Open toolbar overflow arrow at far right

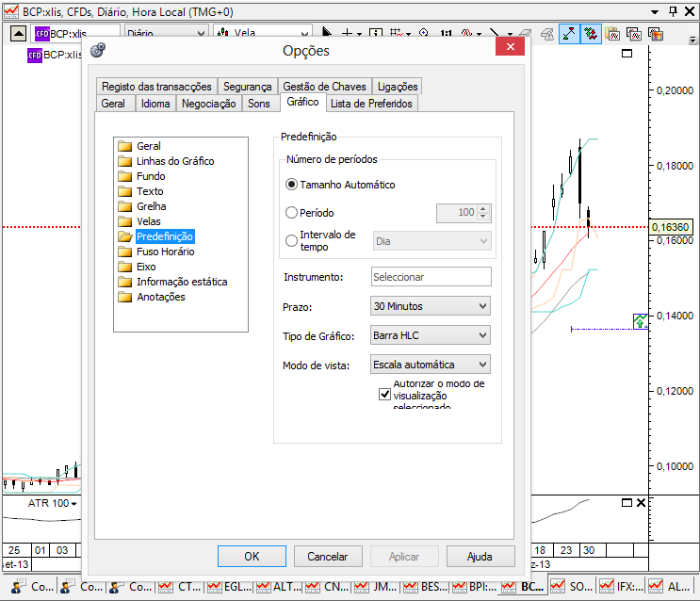[x=692, y=40]
